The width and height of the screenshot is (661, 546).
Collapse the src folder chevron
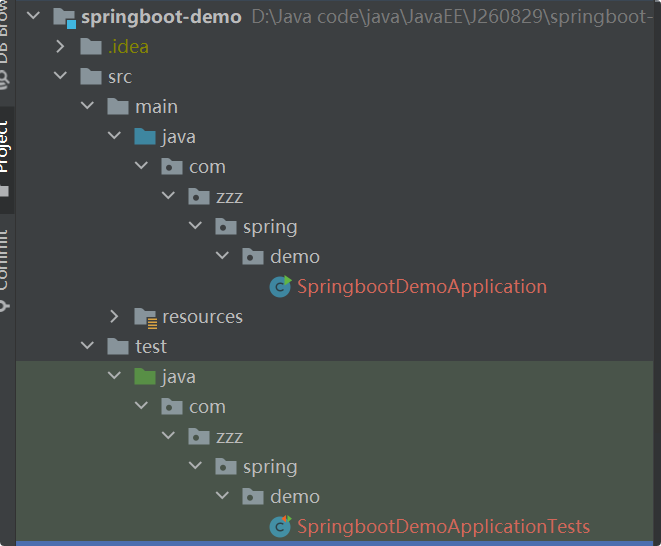(60, 76)
